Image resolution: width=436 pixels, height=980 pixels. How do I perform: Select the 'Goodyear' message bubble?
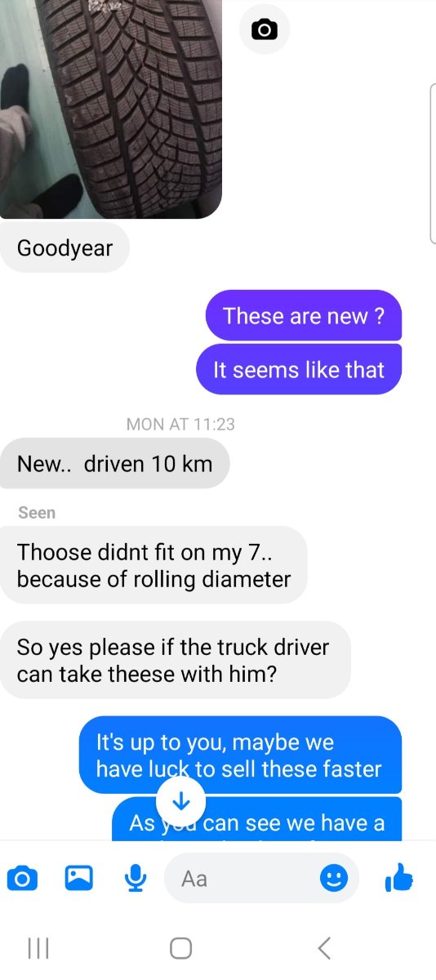pos(65,247)
